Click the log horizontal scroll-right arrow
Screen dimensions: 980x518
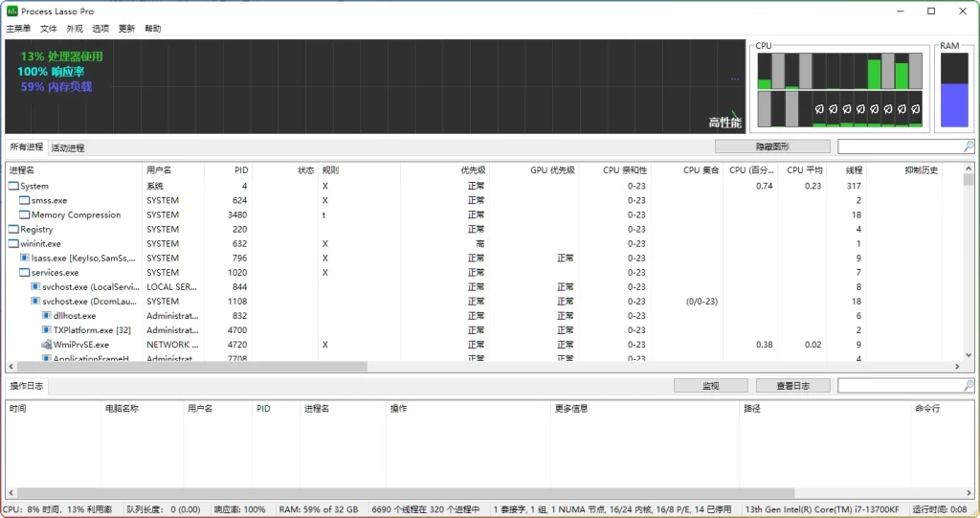tap(969, 493)
